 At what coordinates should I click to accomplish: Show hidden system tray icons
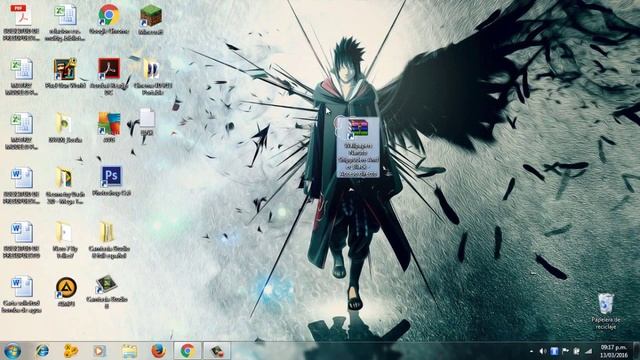pyautogui.click(x=531, y=351)
